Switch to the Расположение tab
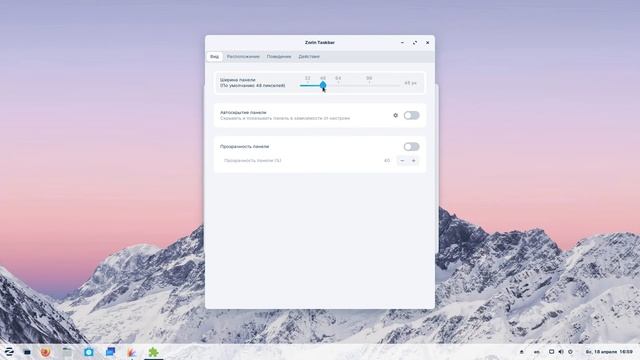The width and height of the screenshot is (640, 360). point(243,57)
